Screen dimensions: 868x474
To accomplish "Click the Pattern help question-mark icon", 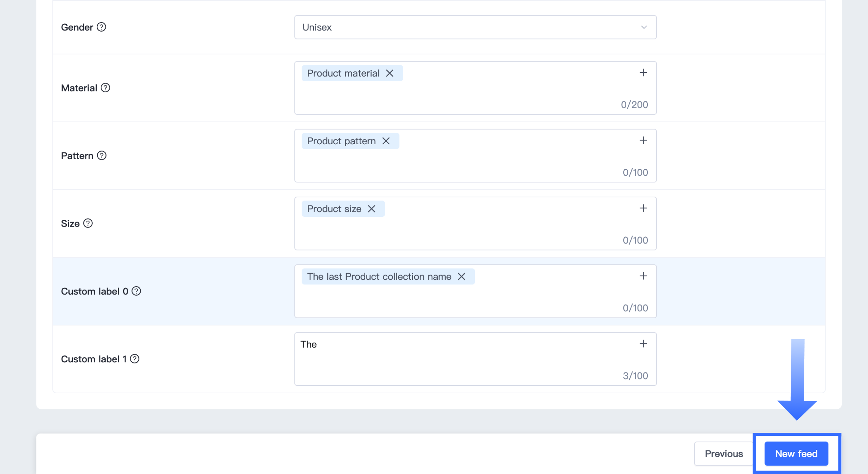I will (x=102, y=156).
